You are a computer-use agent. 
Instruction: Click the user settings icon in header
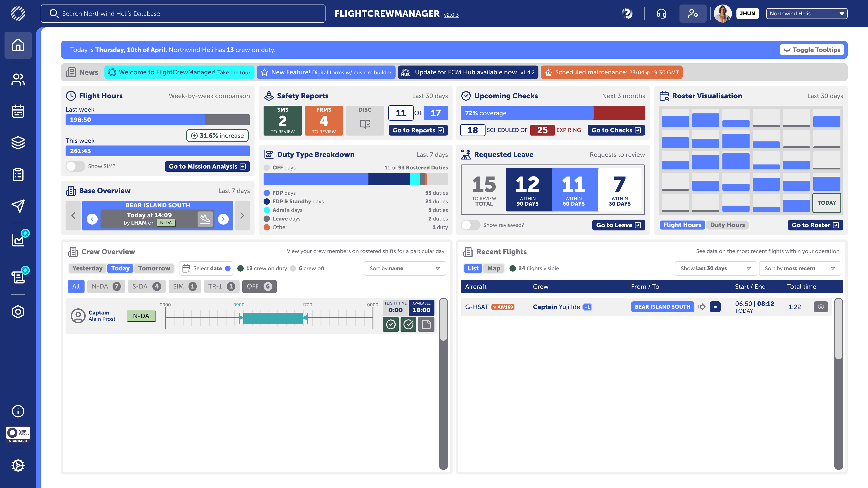(693, 14)
